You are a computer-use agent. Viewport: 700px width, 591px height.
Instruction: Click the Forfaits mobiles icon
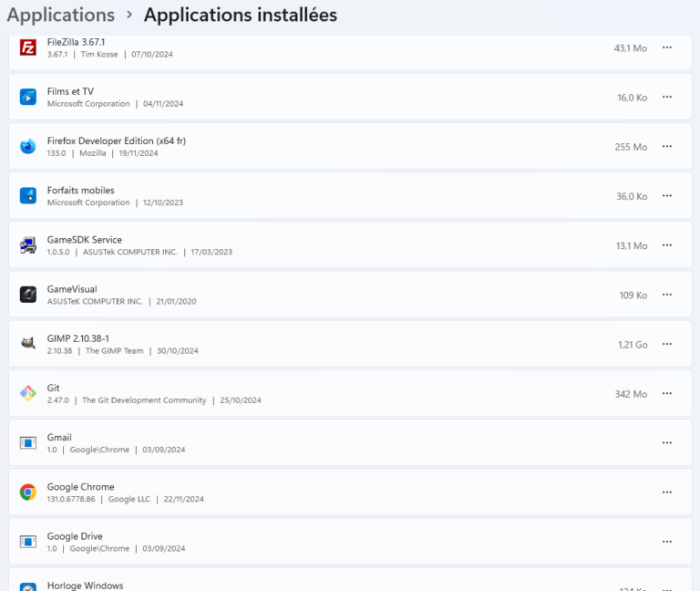[28, 196]
